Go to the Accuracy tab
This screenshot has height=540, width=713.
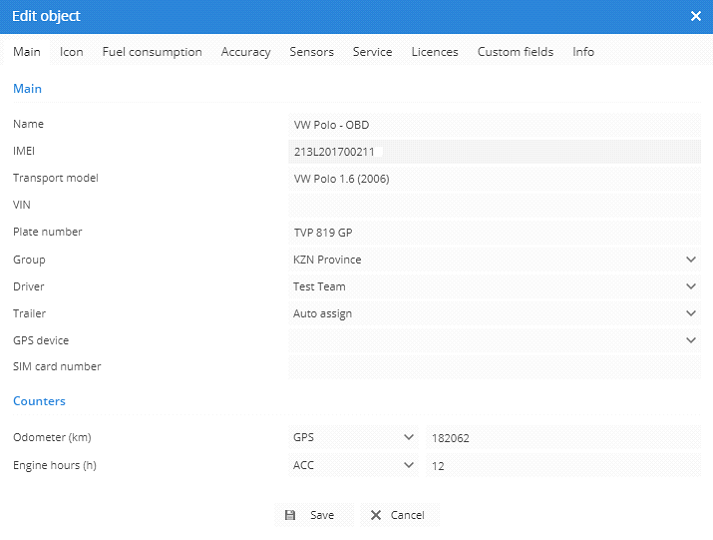(246, 52)
